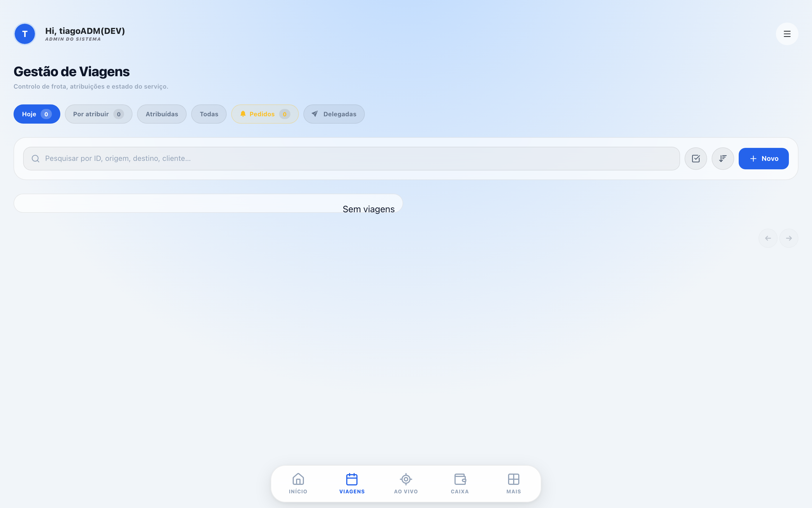Open the sort order button

[x=723, y=159]
